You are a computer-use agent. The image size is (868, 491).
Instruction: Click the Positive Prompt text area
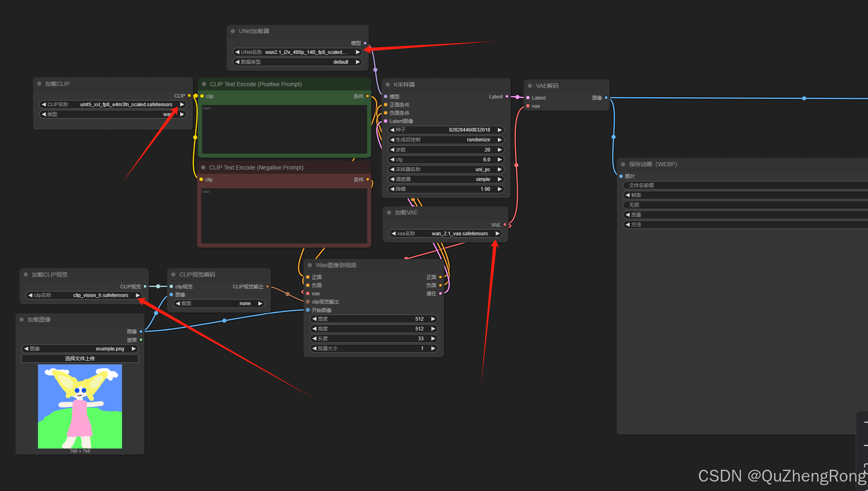(x=284, y=129)
